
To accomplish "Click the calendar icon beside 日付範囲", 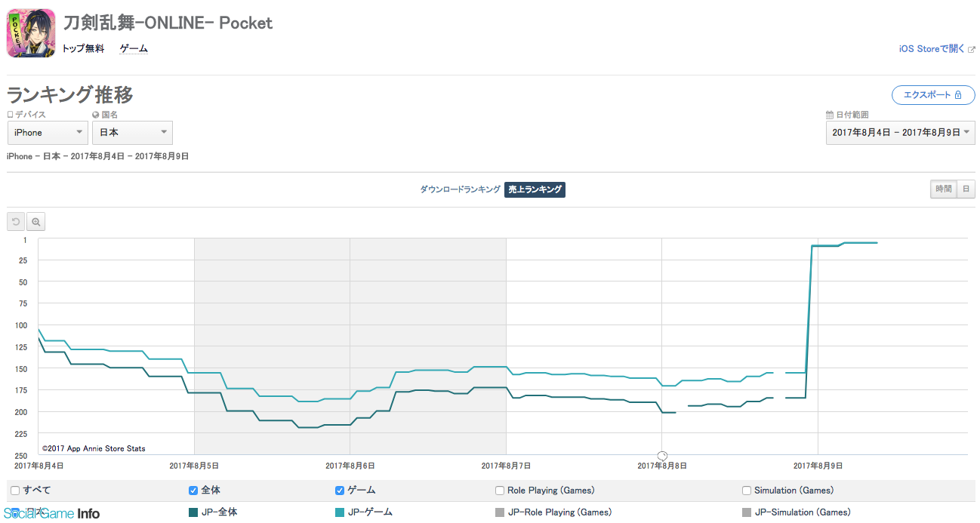I will (x=829, y=115).
